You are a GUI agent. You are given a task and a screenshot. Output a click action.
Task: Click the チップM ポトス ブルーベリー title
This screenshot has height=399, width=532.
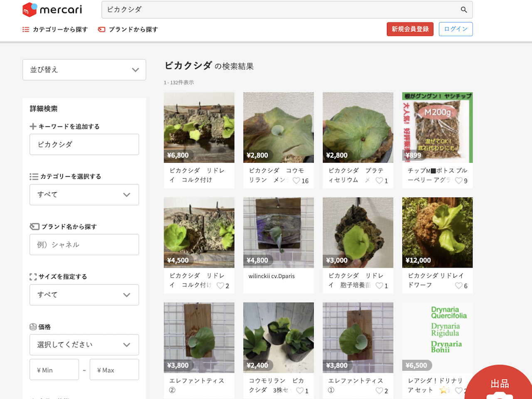[x=438, y=175]
